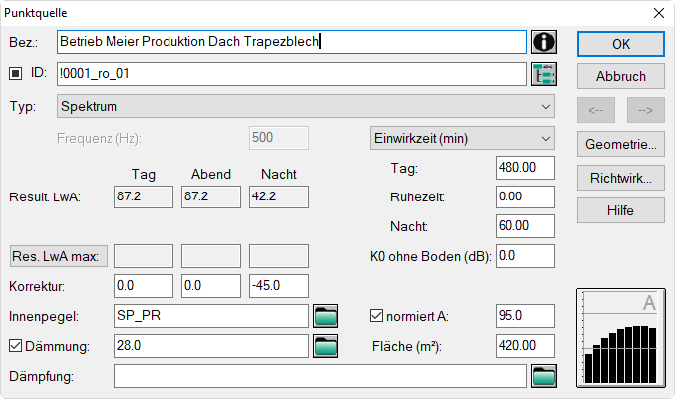Open the Einwirkzeit (min) dropdown
Viewport: 675px width, 399px height.
[x=462, y=138]
